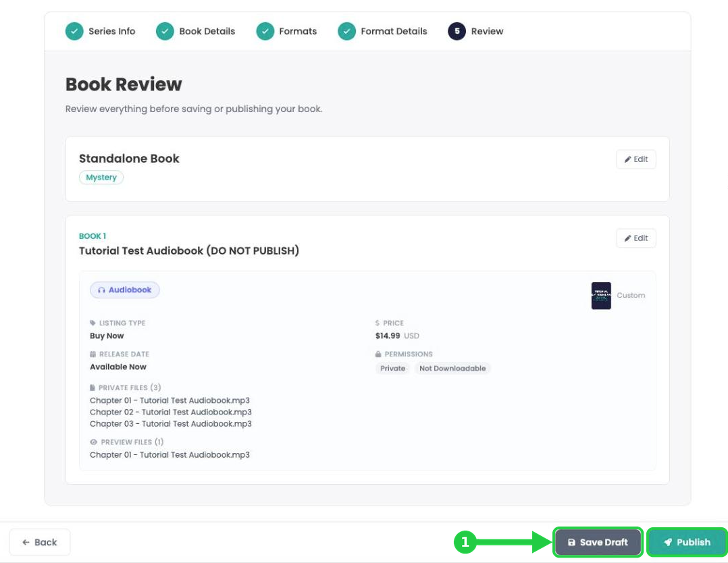Click the rocket icon on Publish button

pos(668,542)
